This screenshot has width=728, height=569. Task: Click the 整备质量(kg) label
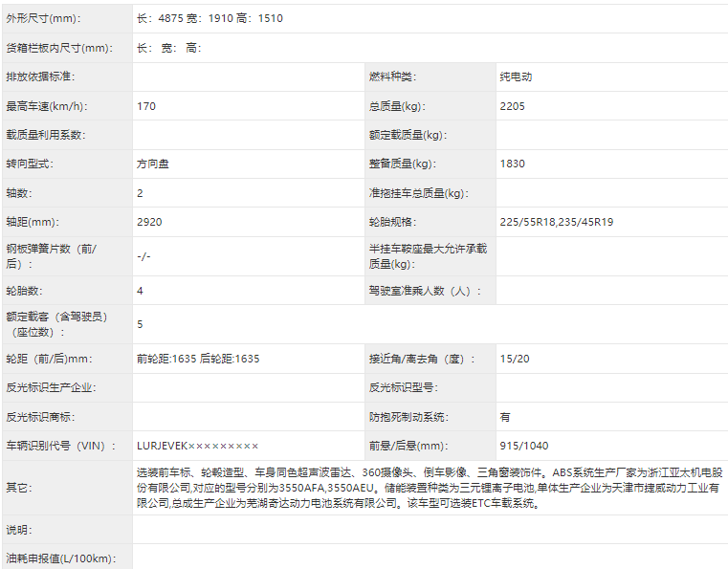coord(403,164)
